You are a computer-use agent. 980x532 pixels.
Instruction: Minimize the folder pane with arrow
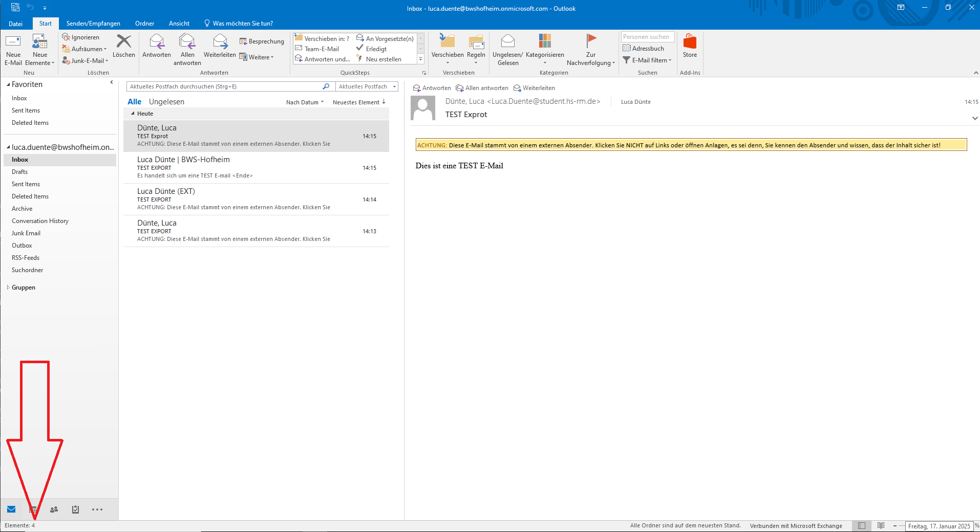(112, 82)
